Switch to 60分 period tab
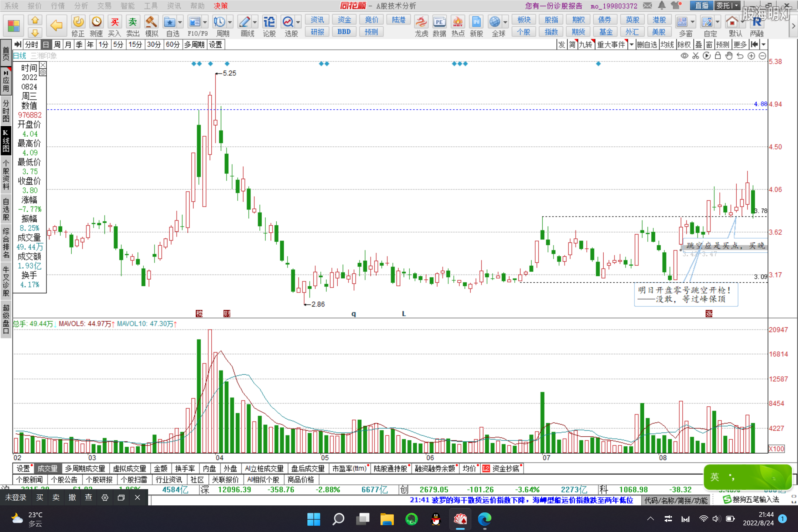The height and width of the screenshot is (532, 798). pyautogui.click(x=173, y=45)
